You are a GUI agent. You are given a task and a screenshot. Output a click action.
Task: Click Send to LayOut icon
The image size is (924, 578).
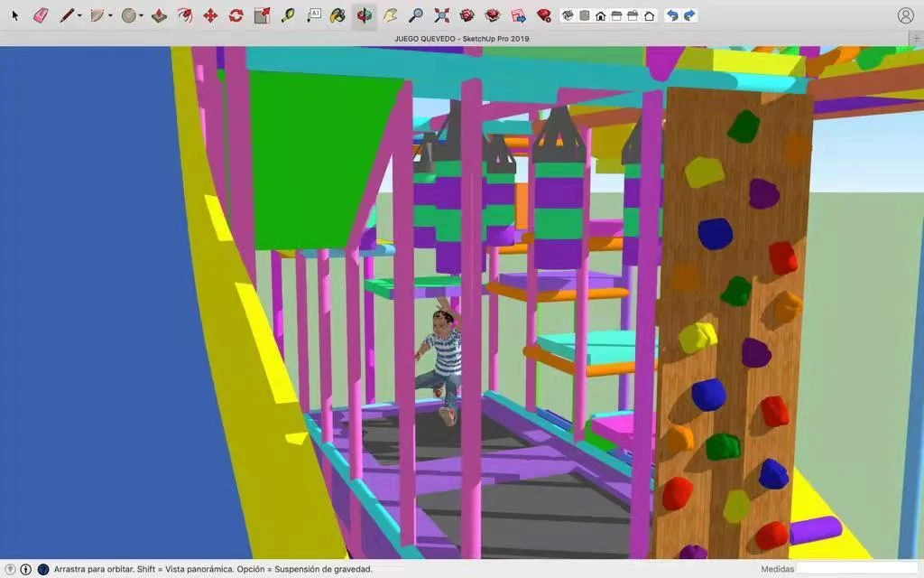[x=519, y=15]
